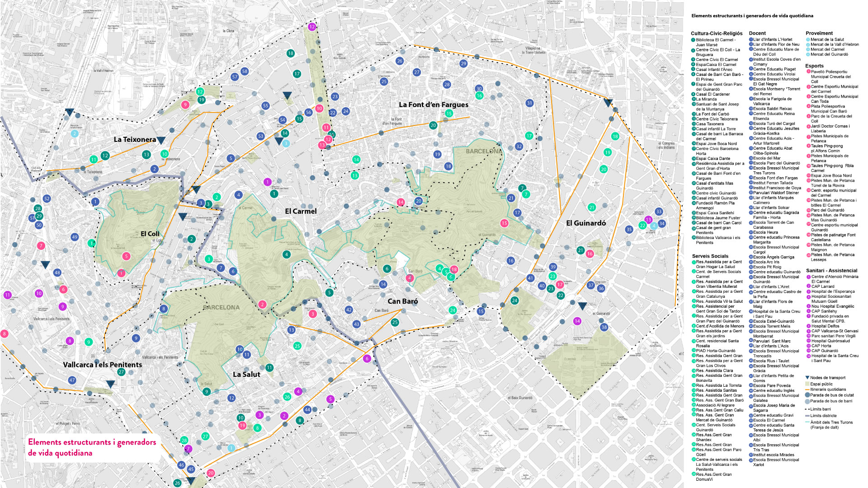Viewport: 868px width, 488px height.
Task: Click purple health marker 6
Action: pos(367,358)
